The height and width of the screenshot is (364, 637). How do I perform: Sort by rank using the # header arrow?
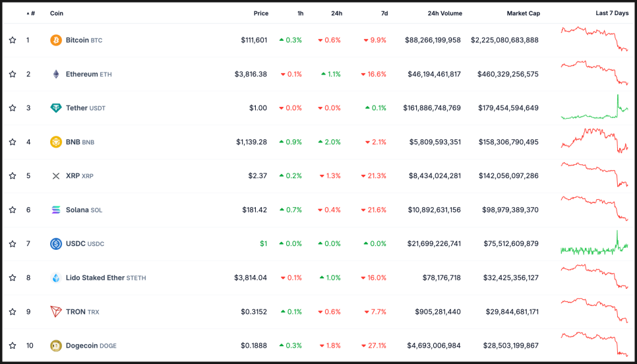pyautogui.click(x=30, y=13)
